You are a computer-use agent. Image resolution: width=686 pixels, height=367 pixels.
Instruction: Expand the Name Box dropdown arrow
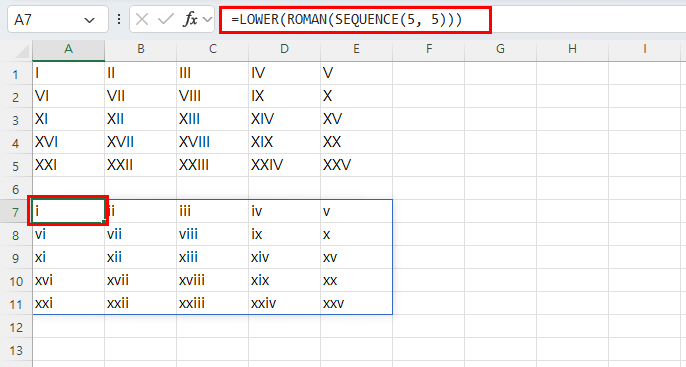90,20
